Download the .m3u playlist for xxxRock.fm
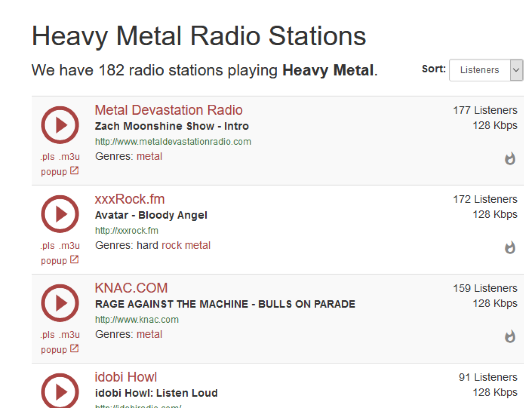 point(69,246)
